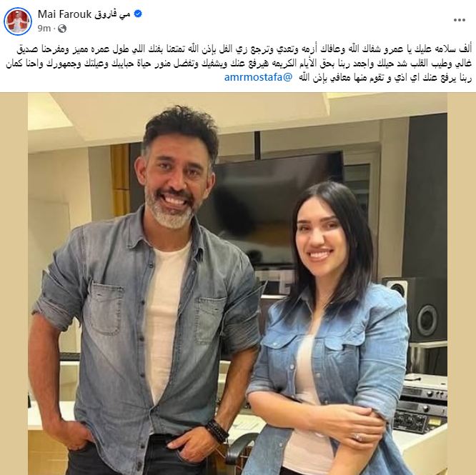Click the audio rack equipment in the photo
The height and width of the screenshot is (475, 476).
(422, 404)
